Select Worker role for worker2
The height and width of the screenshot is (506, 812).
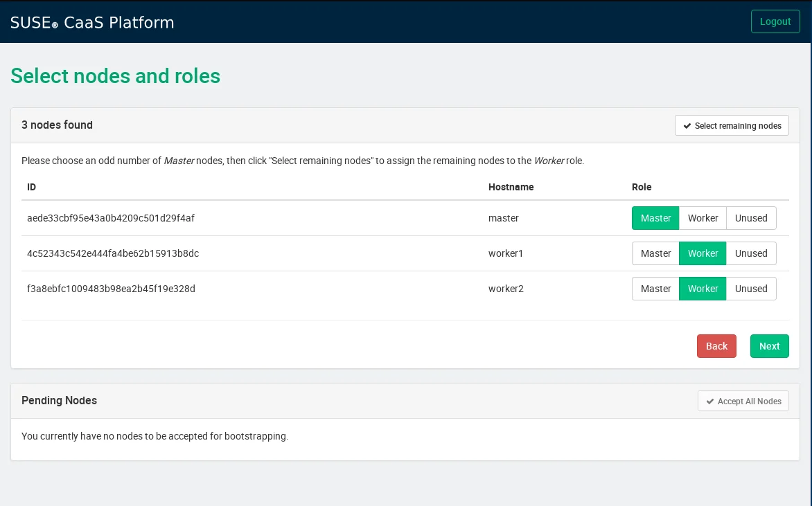[703, 289]
